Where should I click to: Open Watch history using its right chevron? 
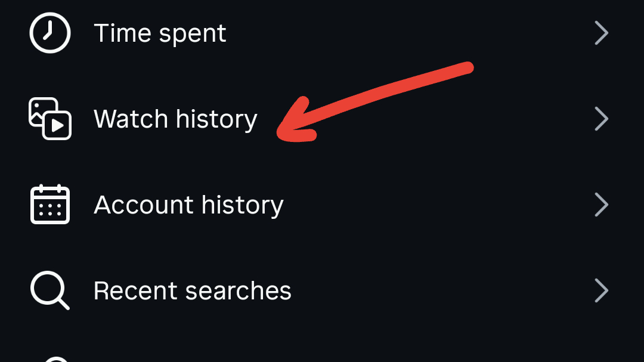pyautogui.click(x=601, y=119)
